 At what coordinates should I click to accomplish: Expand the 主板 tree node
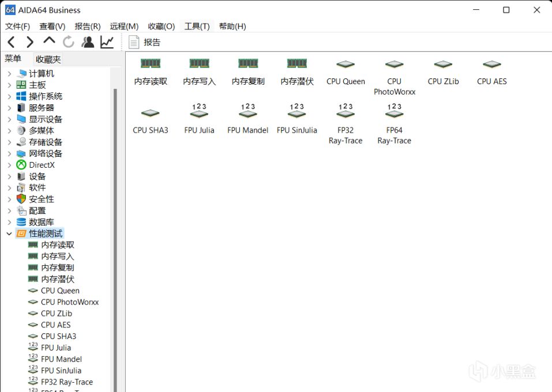9,85
